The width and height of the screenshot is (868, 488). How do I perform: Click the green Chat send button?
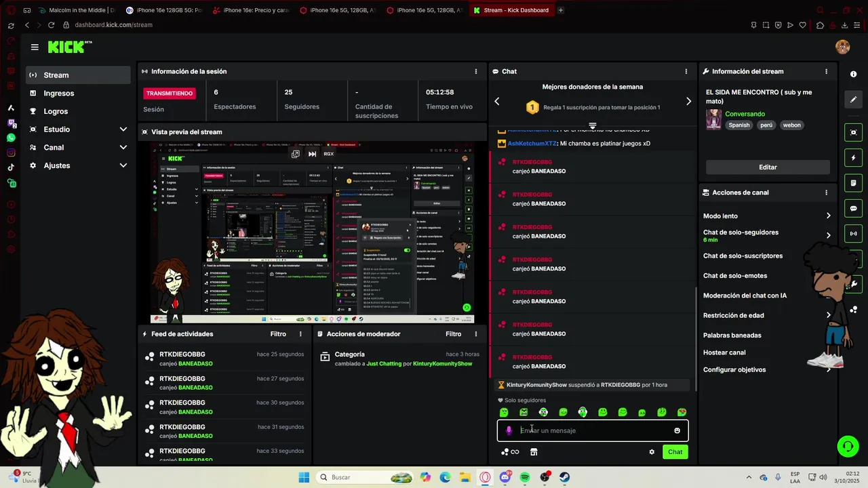[675, 452]
